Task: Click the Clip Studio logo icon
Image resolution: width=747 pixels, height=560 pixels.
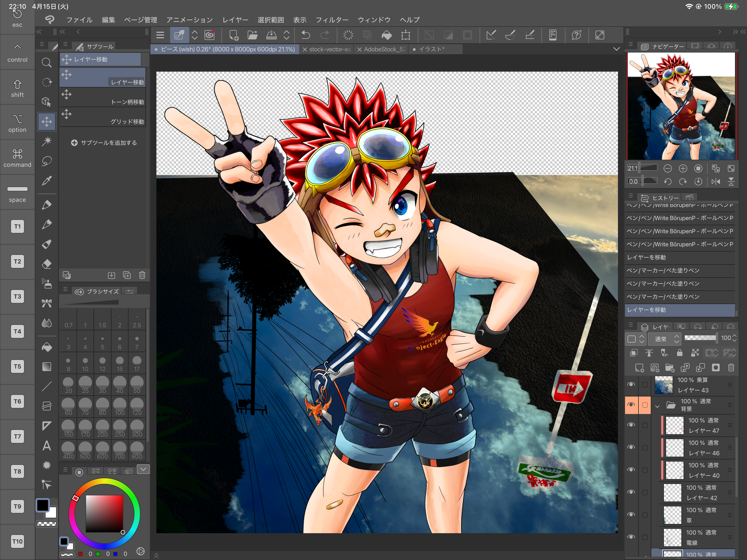Action: click(50, 19)
